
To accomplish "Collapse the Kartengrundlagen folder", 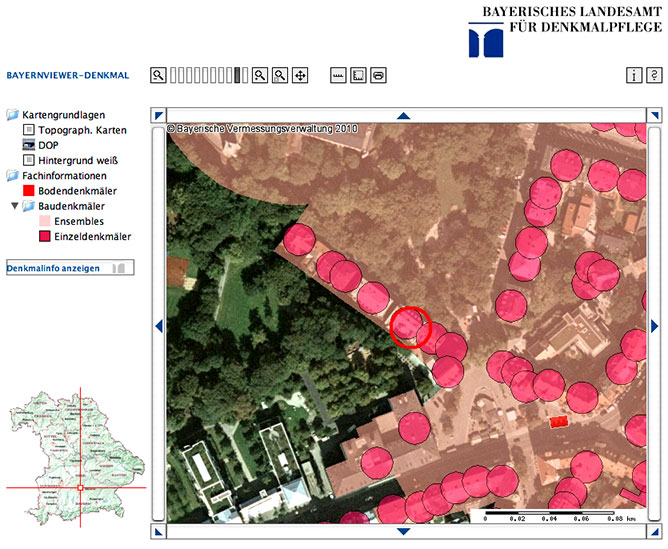I will [x=13, y=115].
